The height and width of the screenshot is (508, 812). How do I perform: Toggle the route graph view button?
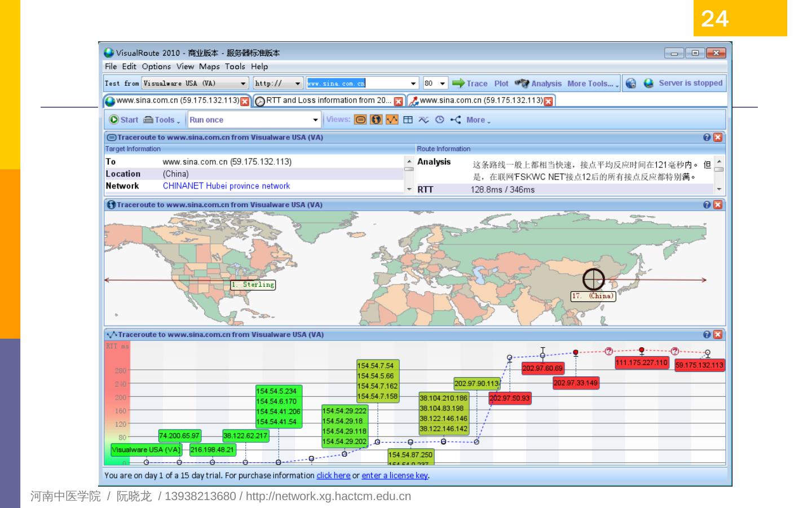(x=392, y=120)
